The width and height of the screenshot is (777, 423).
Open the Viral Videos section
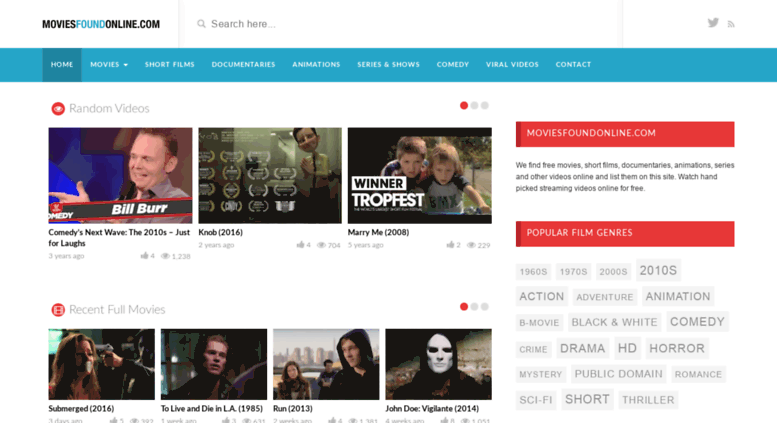point(512,65)
